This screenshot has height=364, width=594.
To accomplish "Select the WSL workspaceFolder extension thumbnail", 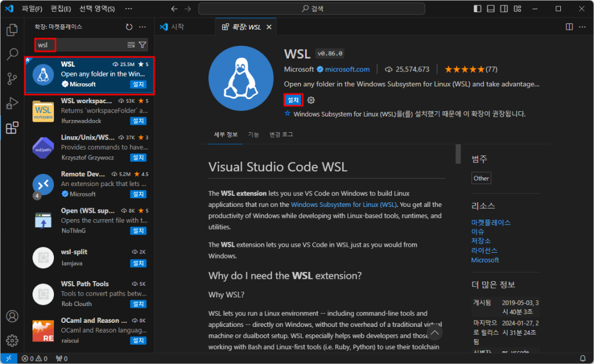I will pos(43,111).
